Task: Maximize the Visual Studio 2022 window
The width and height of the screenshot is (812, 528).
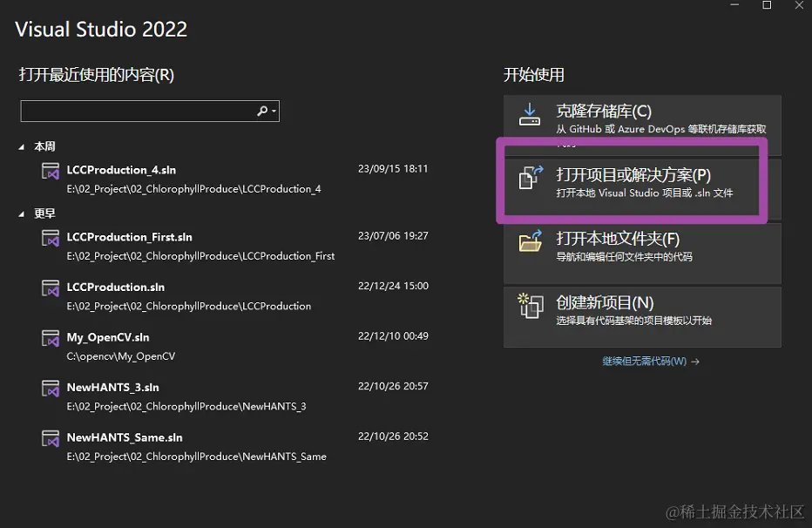Action: (x=767, y=5)
